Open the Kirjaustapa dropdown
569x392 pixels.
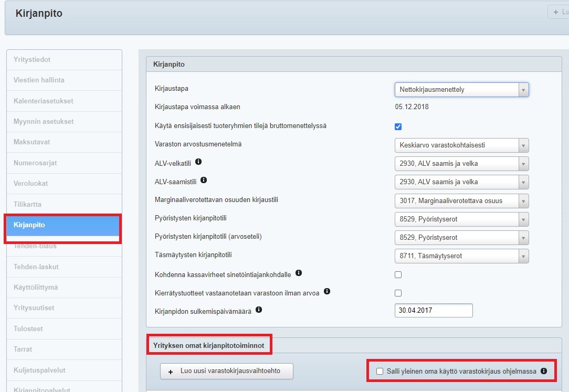coord(461,90)
